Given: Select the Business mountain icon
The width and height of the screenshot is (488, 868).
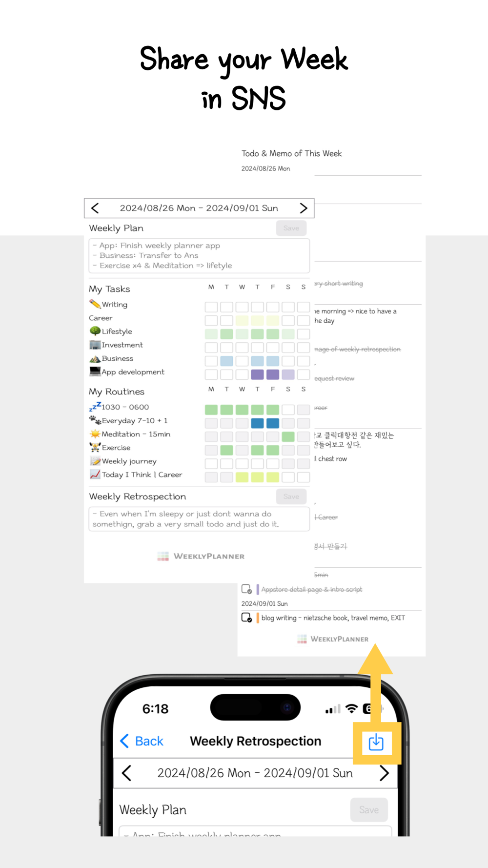Looking at the screenshot, I should (95, 358).
